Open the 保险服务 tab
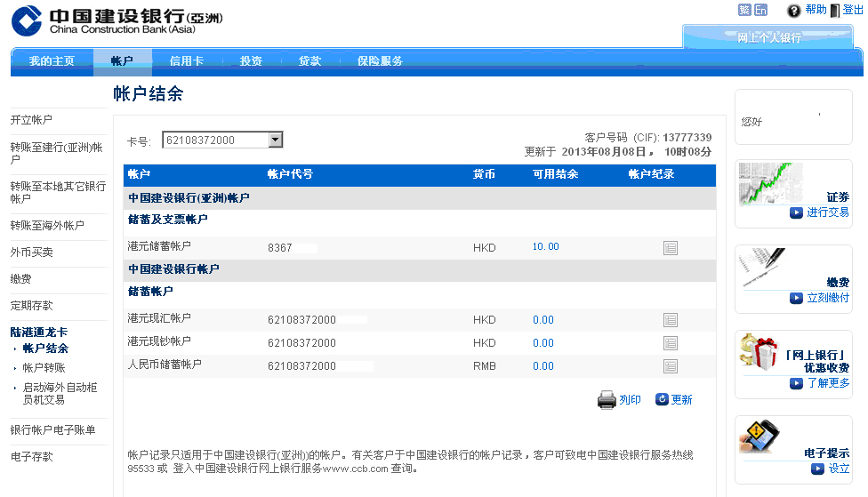 (x=380, y=60)
